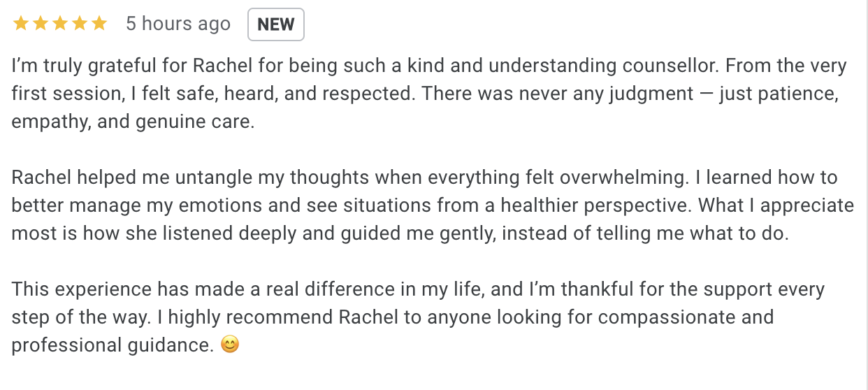Click the "5 hours ago" timestamp

coord(178,24)
